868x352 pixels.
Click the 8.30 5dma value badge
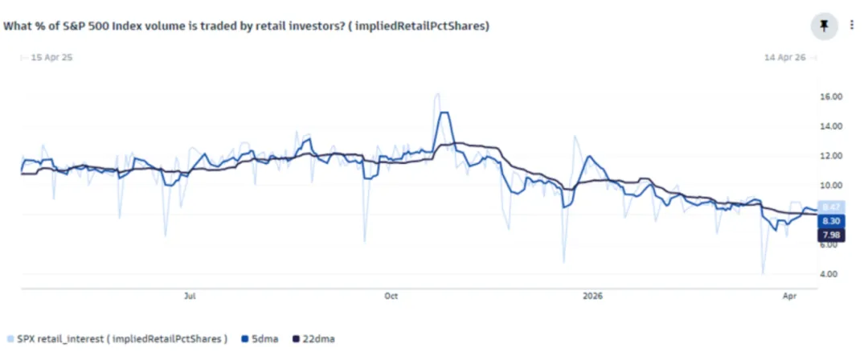pyautogui.click(x=831, y=221)
